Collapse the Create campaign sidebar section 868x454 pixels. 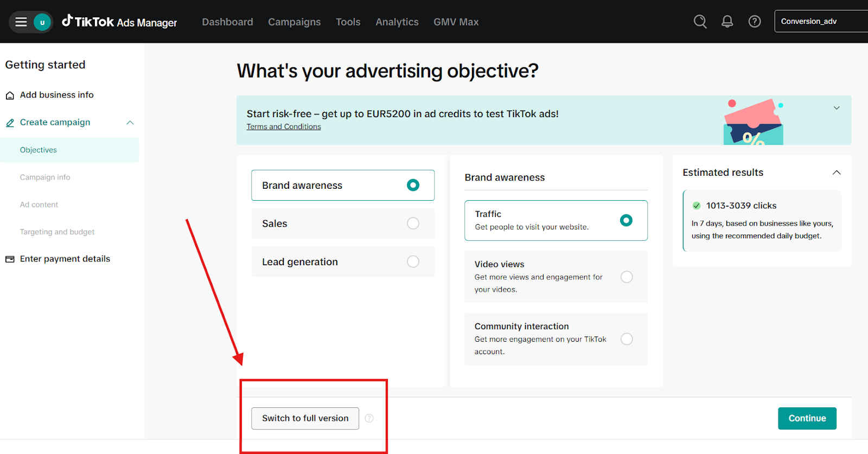pyautogui.click(x=130, y=123)
